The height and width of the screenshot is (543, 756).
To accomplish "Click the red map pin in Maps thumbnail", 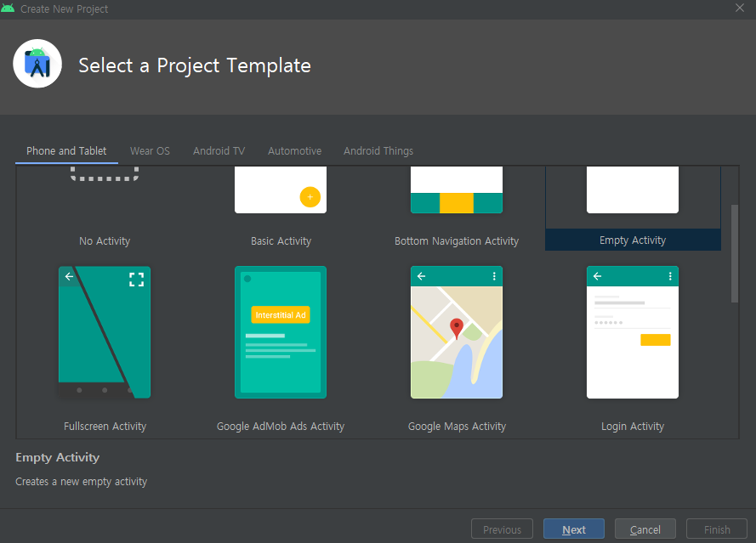I will [457, 329].
